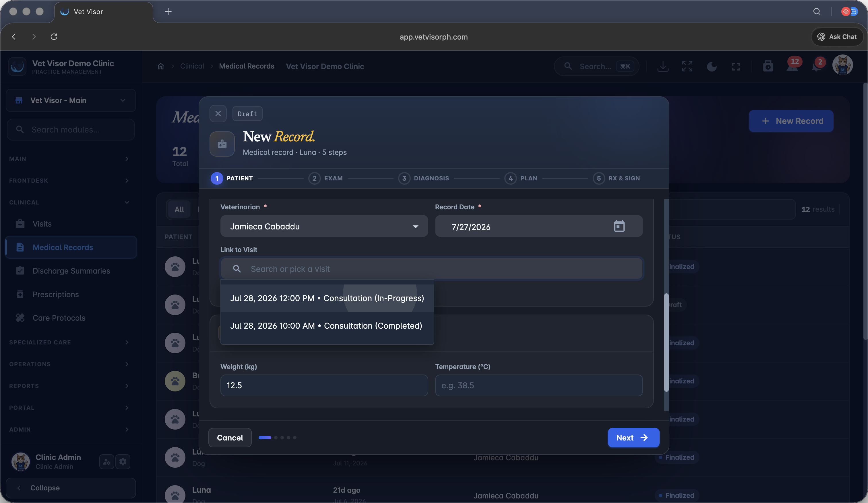
Task: Expand the PORTAL sidebar section
Action: (x=69, y=408)
